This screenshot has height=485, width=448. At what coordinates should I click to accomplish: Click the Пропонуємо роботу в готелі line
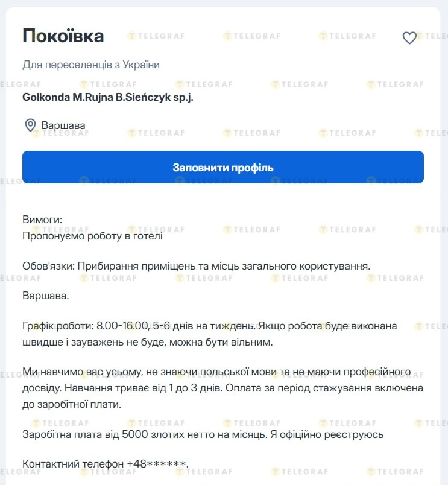coord(92,236)
